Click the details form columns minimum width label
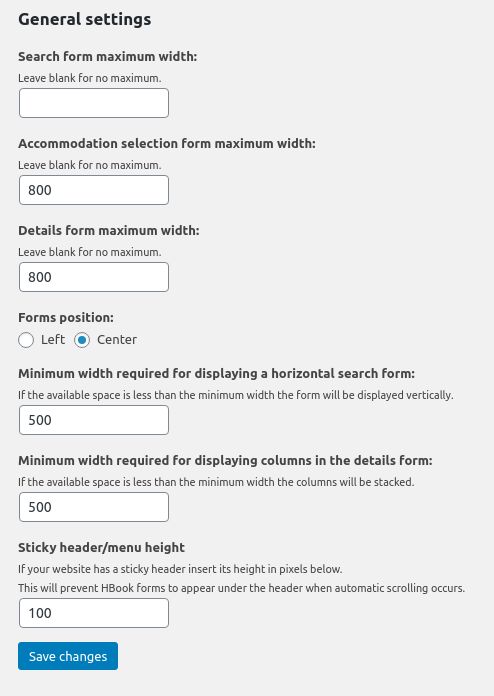 225,460
